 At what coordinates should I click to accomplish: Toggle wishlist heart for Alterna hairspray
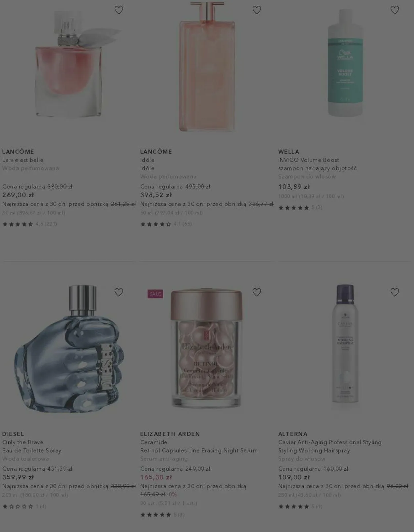tap(395, 292)
